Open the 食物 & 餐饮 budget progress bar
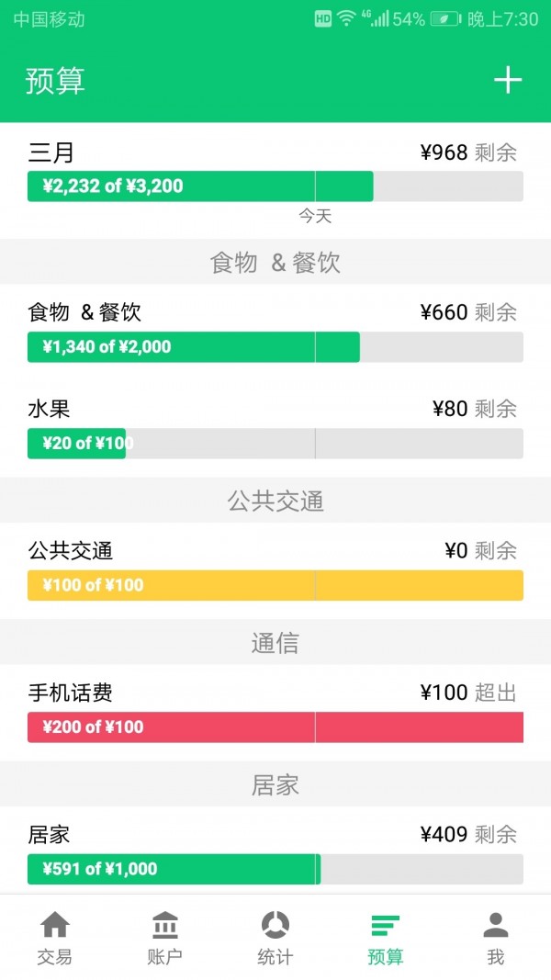 275,347
